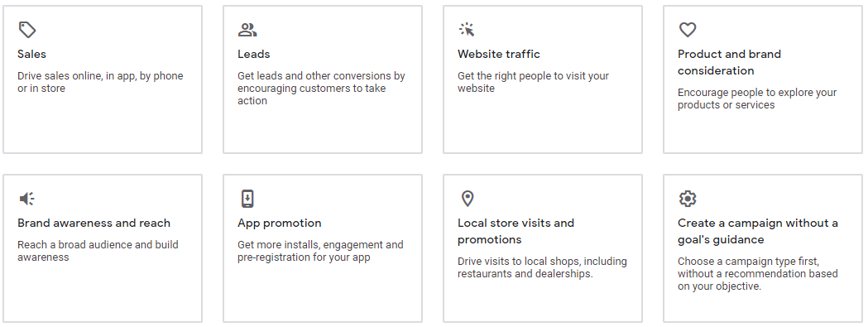Choose the Leads campaign goal title

[x=253, y=55]
